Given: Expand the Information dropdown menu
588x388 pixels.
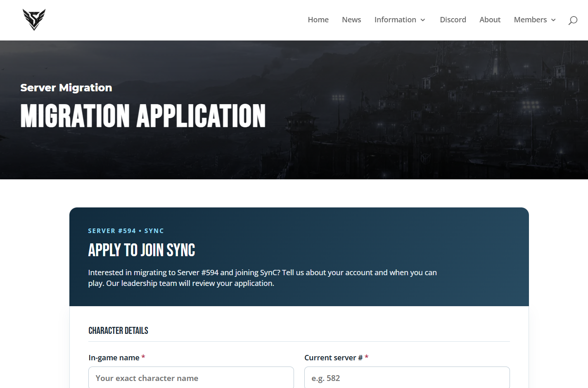Looking at the screenshot, I should click(x=400, y=20).
